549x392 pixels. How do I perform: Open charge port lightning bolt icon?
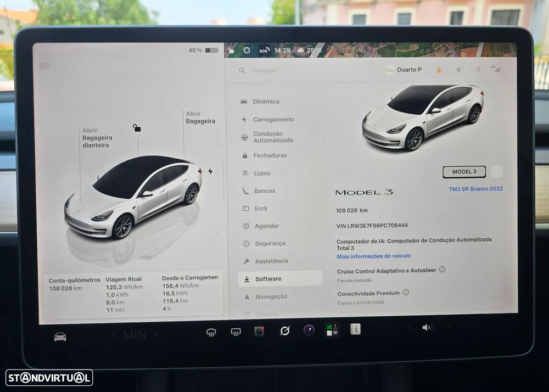(210, 171)
